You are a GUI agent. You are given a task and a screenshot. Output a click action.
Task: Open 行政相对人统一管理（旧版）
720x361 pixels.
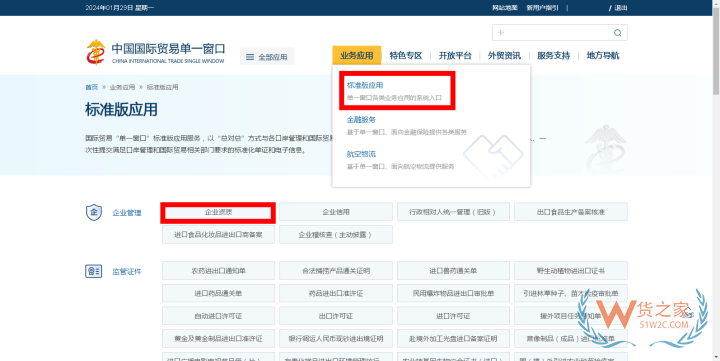453,212
